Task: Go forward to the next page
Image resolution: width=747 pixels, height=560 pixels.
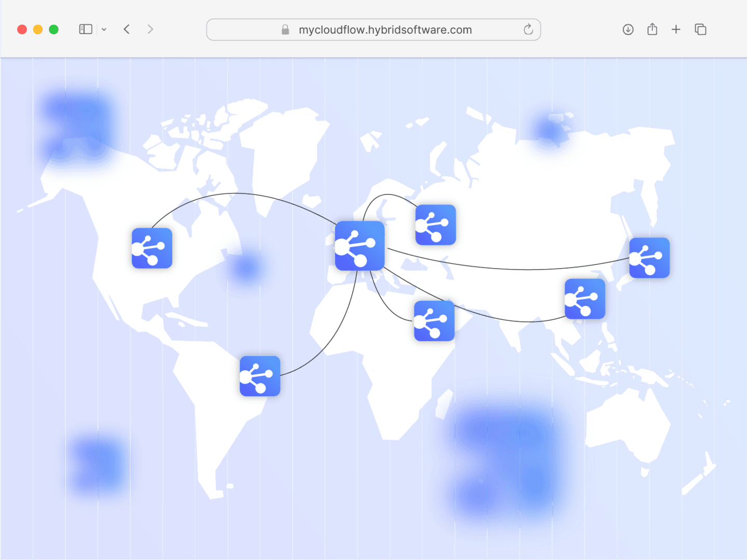Action: click(x=150, y=30)
